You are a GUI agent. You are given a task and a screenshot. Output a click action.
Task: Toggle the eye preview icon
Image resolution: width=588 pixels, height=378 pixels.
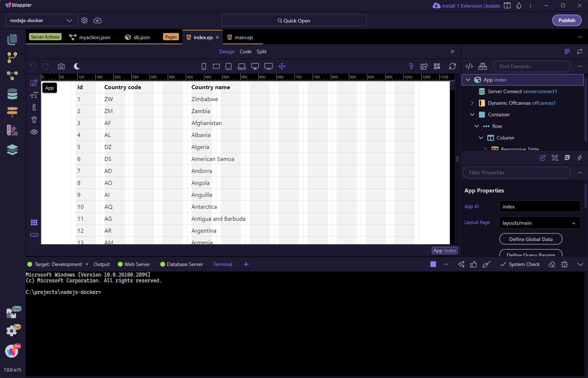click(x=34, y=132)
